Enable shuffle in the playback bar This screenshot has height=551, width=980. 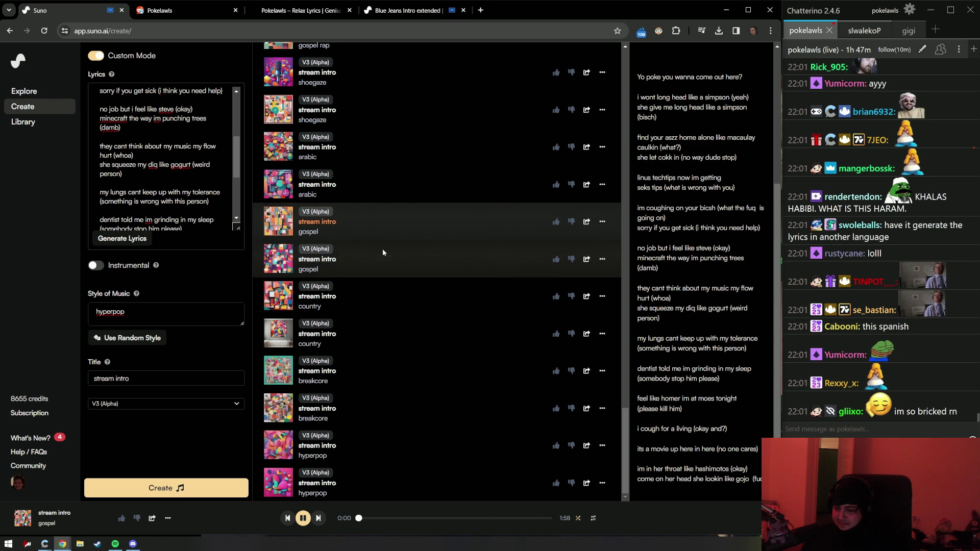577,518
